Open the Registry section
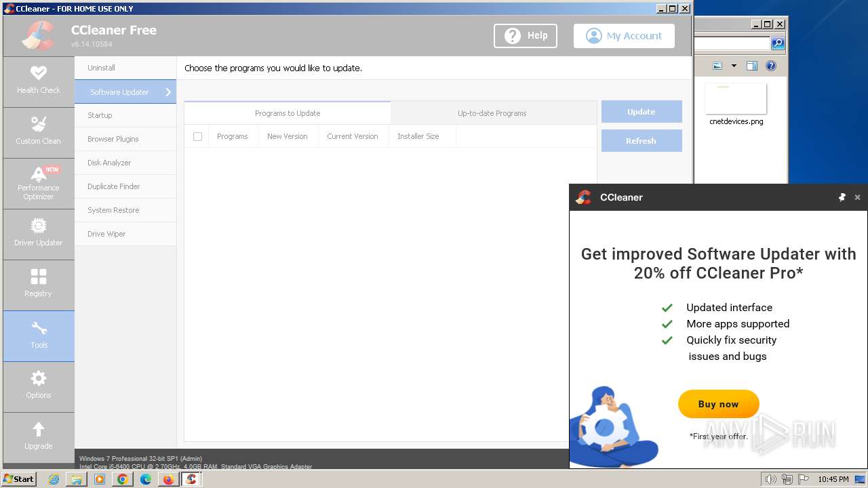The width and height of the screenshot is (868, 488). (x=39, y=285)
